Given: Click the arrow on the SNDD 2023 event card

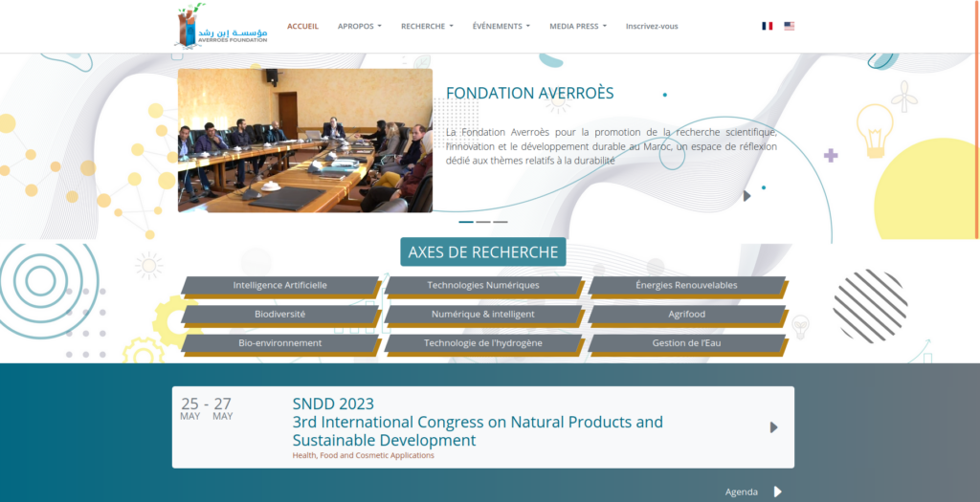Looking at the screenshot, I should click(773, 427).
